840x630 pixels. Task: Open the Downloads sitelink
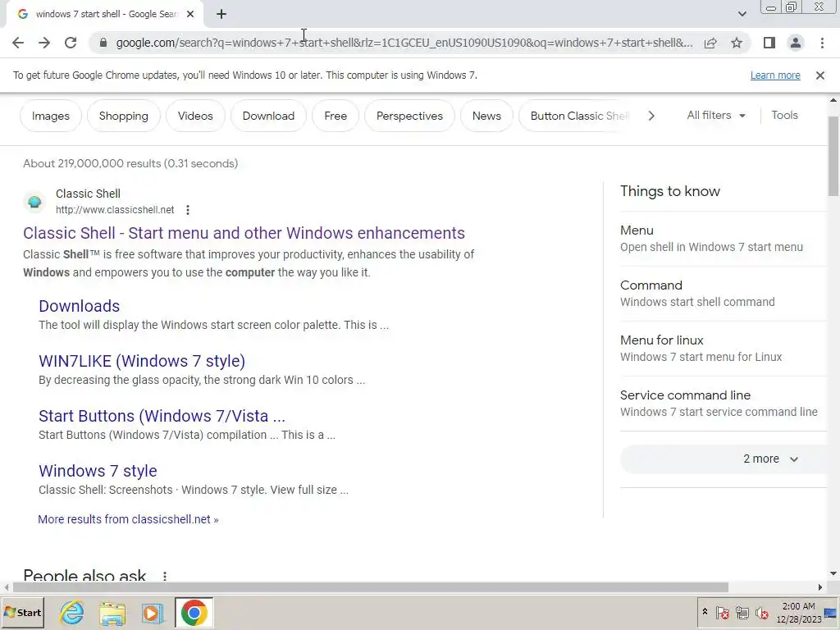coord(80,306)
